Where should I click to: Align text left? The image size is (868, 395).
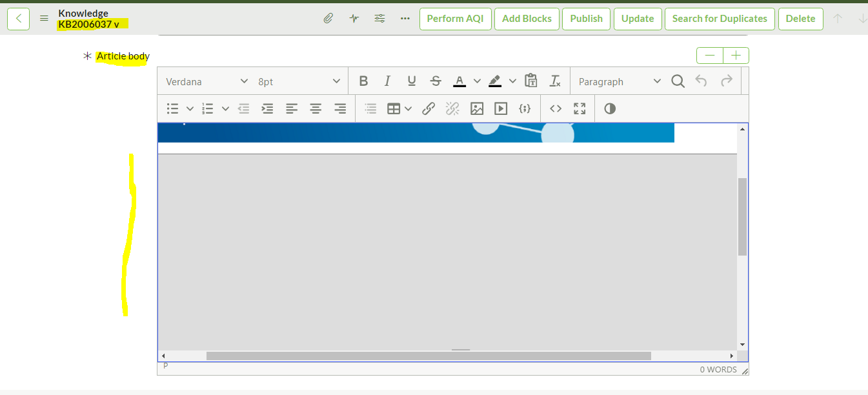(x=292, y=109)
